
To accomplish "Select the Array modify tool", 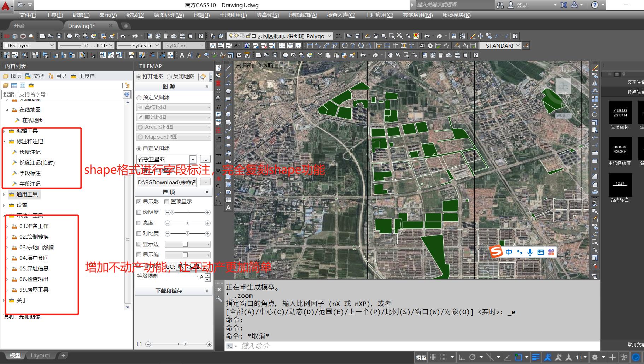I will click(x=595, y=99).
